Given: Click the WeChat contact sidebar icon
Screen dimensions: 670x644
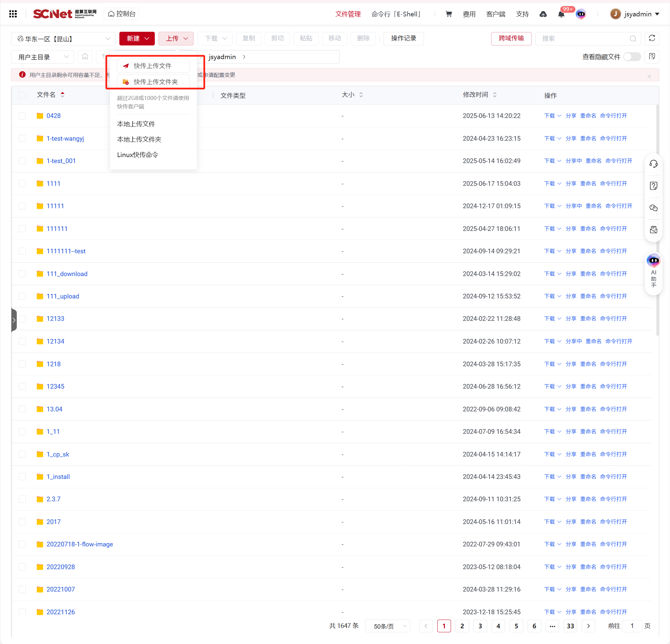Looking at the screenshot, I should (653, 208).
